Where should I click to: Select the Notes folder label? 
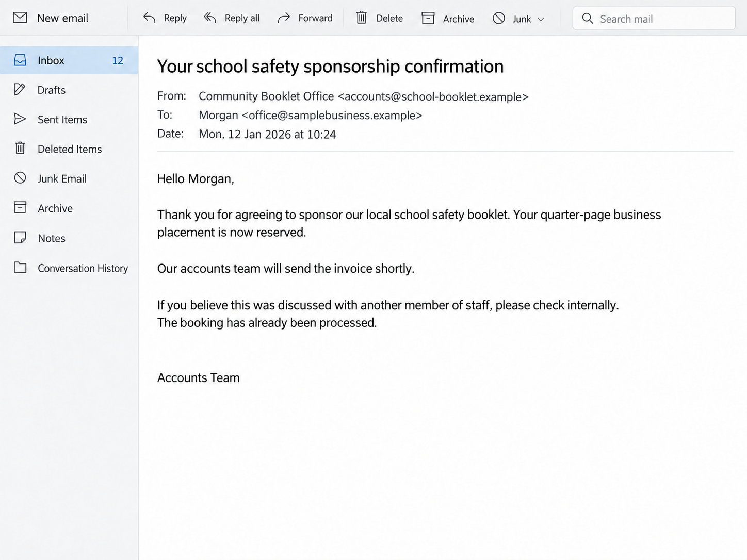point(52,239)
